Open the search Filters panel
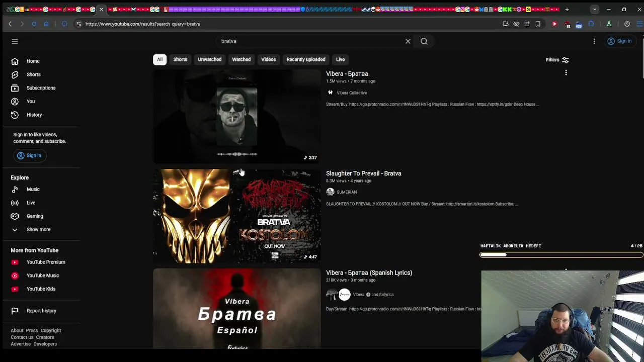Image resolution: width=644 pixels, height=362 pixels. [557, 60]
